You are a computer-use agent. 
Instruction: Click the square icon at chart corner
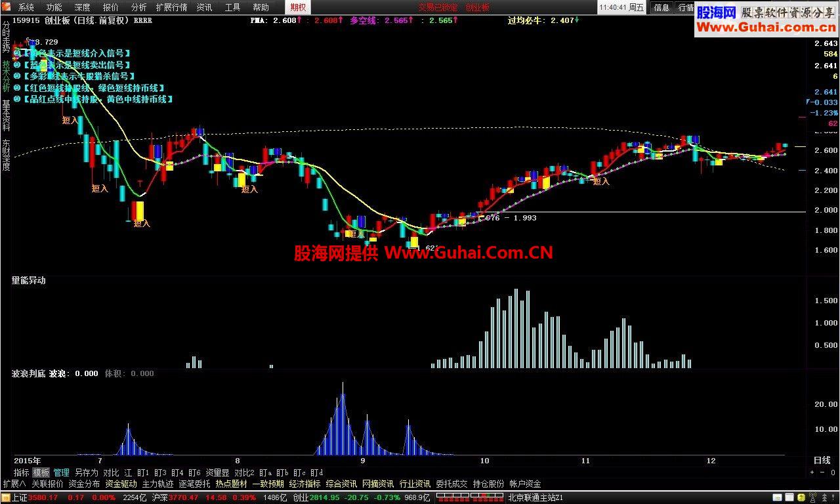834,472
